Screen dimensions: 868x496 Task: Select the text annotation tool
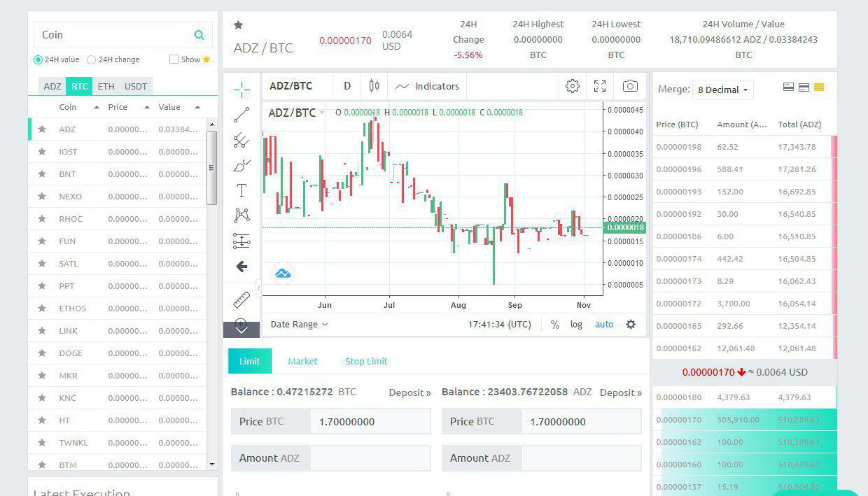pyautogui.click(x=241, y=190)
